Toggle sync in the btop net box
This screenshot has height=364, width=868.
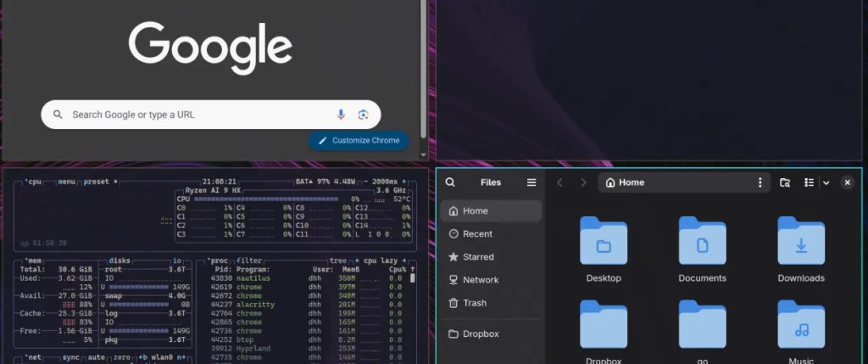click(x=71, y=357)
